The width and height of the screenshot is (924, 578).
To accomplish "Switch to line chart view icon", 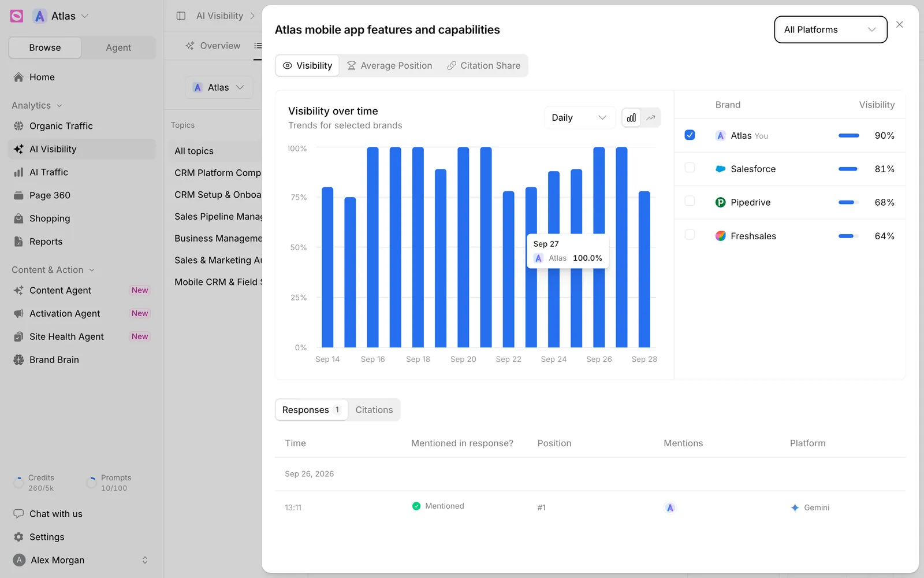I will pos(651,117).
